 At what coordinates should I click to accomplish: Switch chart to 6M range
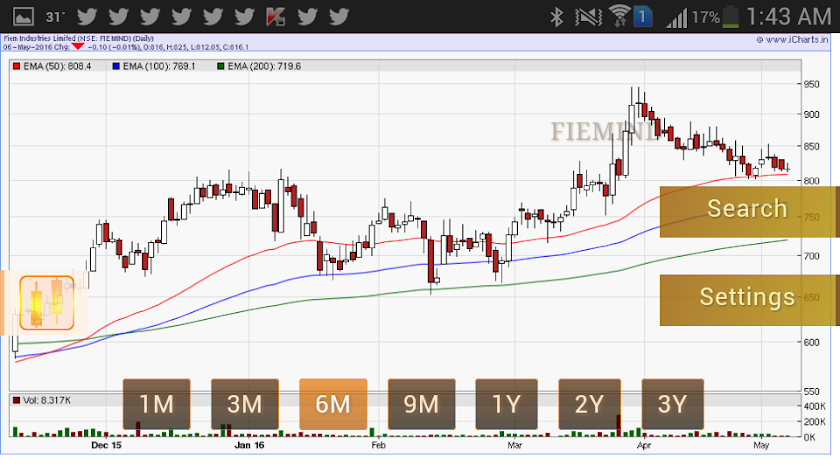click(333, 404)
